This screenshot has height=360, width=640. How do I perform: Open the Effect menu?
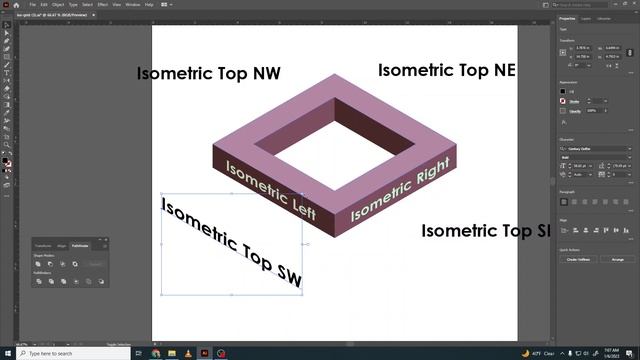[102, 4]
